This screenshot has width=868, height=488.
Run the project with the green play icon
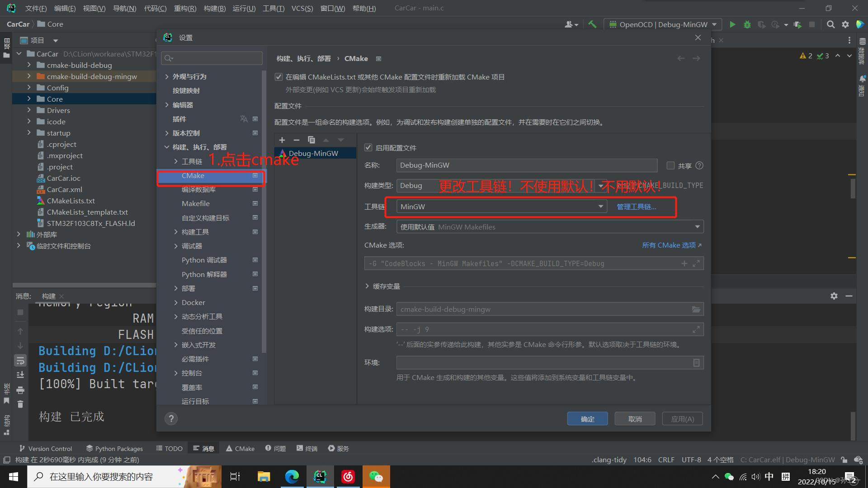click(732, 24)
